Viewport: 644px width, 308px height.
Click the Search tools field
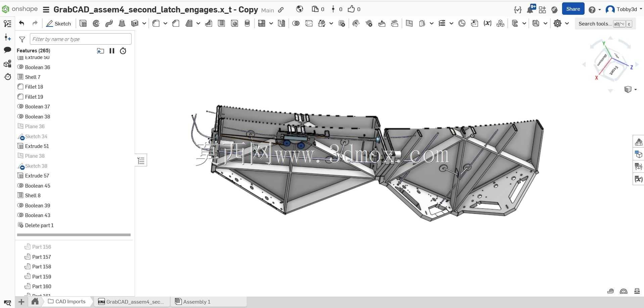point(605,23)
